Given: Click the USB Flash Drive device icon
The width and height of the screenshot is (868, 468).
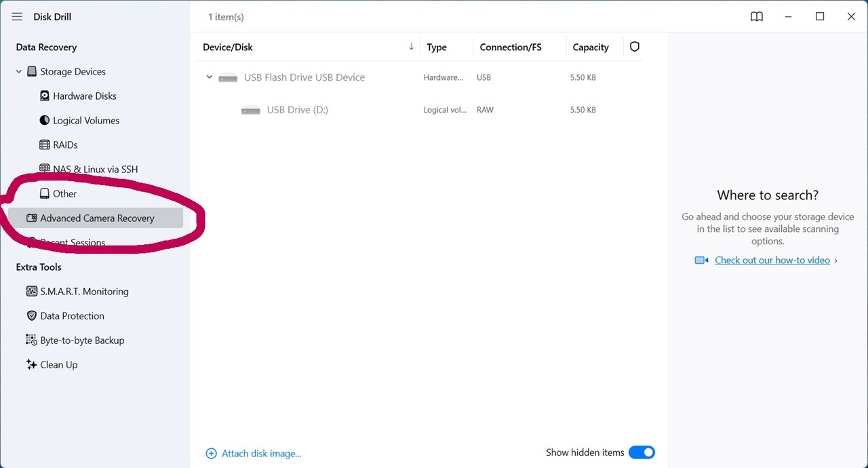Looking at the screenshot, I should pos(228,78).
